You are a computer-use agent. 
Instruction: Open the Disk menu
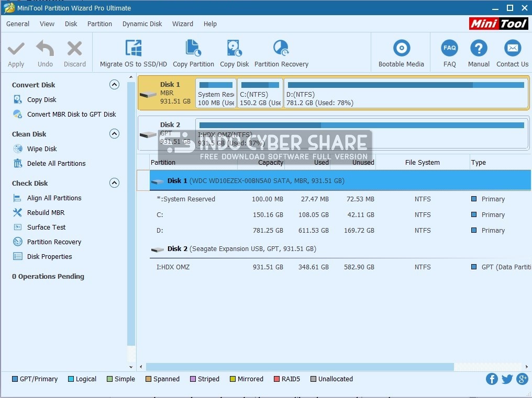71,24
